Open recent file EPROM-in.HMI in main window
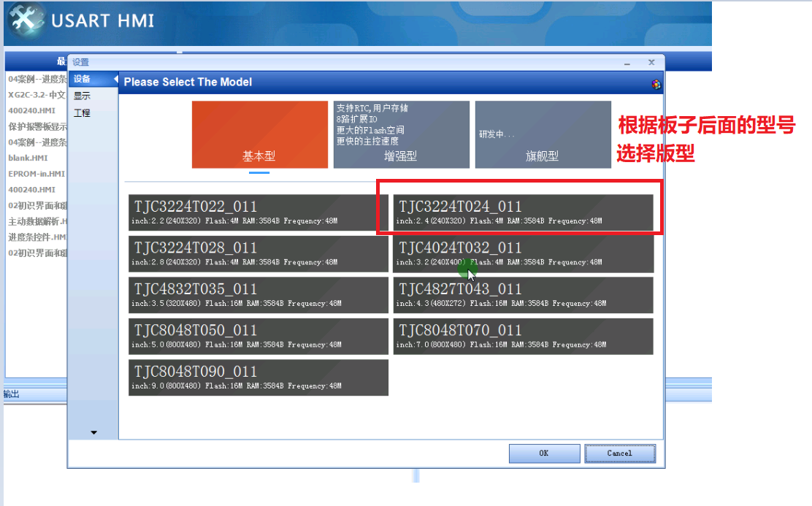The image size is (812, 506). 37,174
